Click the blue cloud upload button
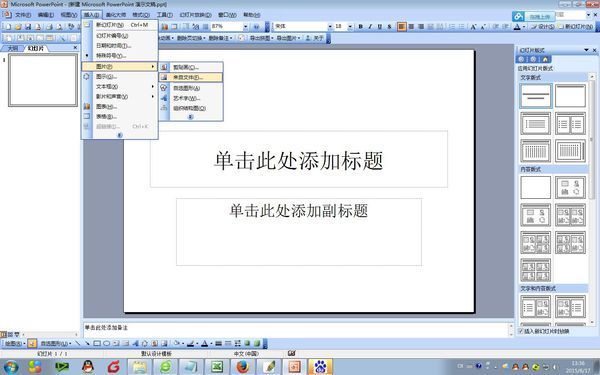This screenshot has width=600, height=375. click(x=533, y=16)
